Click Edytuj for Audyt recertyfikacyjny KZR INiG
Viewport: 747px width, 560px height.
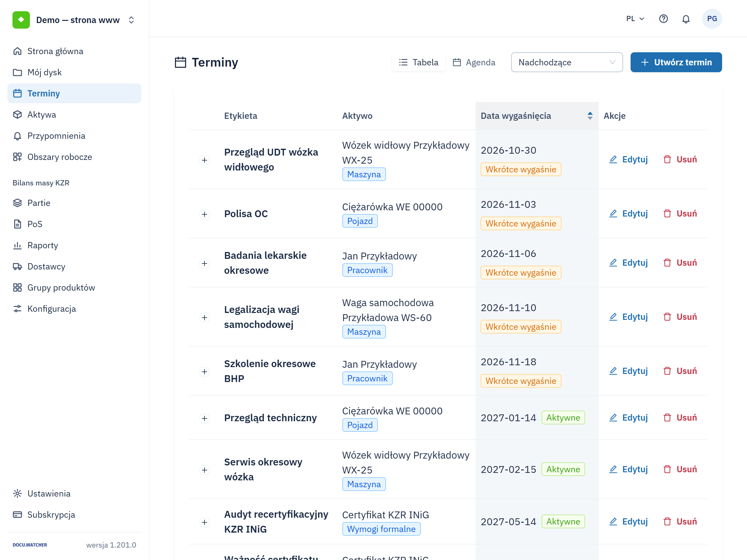(x=628, y=521)
